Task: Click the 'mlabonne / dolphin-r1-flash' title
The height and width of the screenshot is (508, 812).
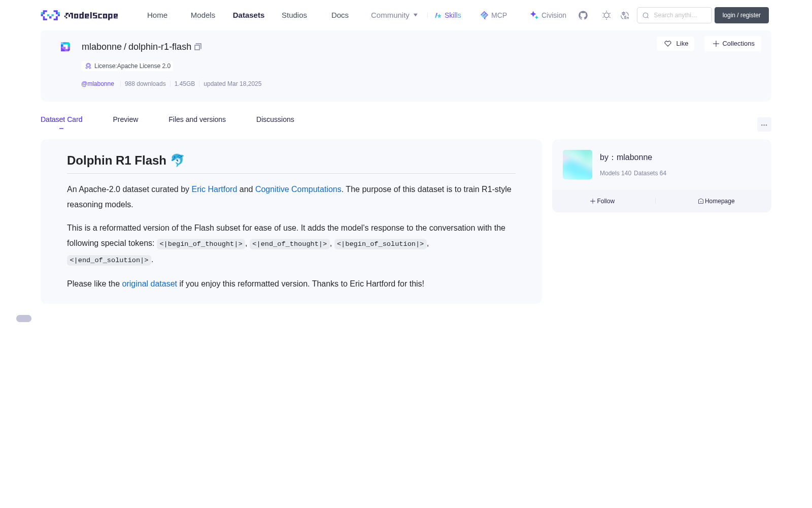Action: (x=137, y=47)
